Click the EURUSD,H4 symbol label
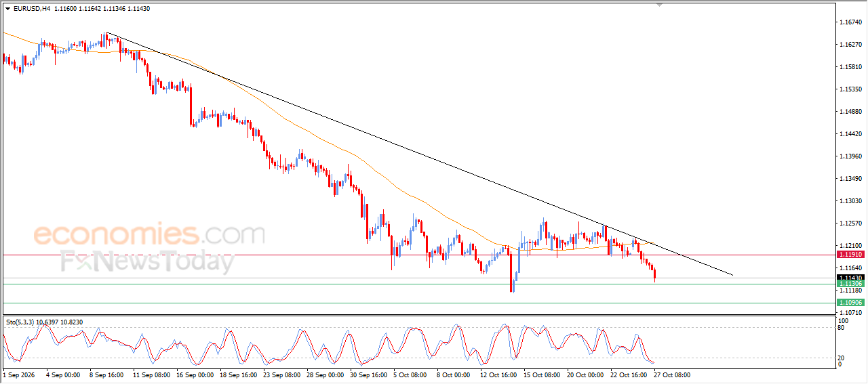 coord(31,8)
